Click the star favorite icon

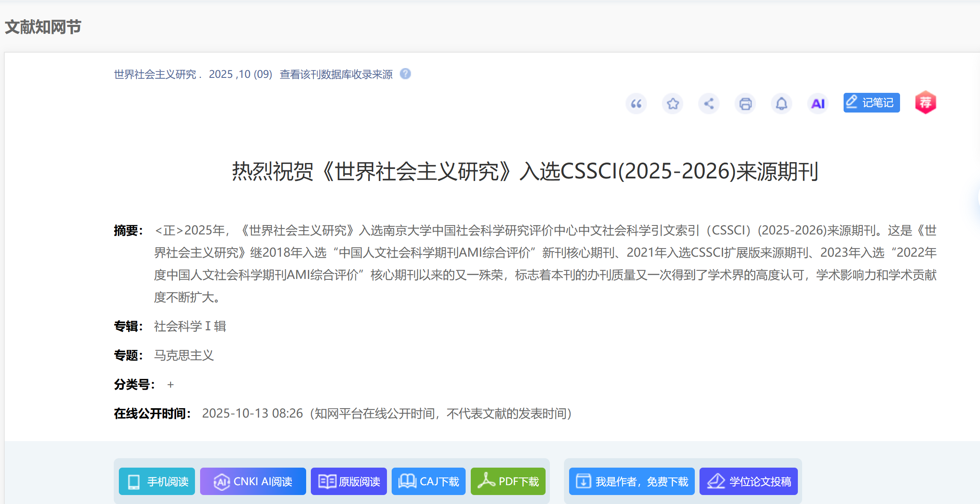[x=673, y=104]
